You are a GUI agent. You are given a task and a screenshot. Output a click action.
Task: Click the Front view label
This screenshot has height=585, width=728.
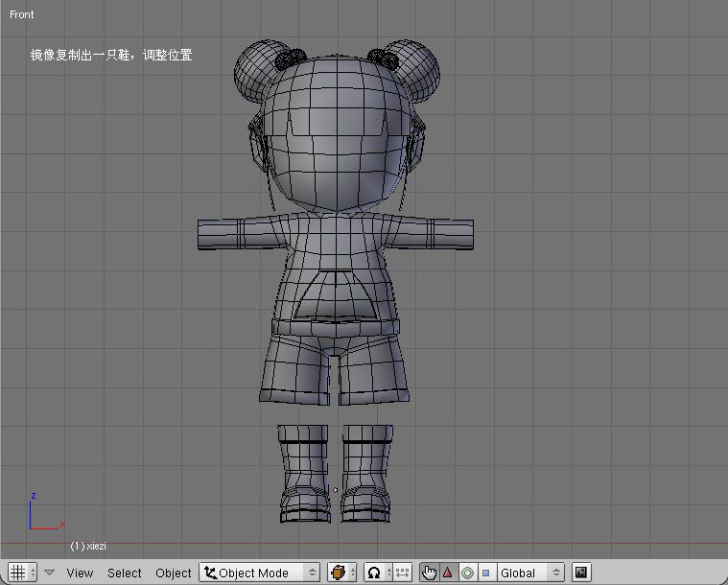click(x=21, y=14)
